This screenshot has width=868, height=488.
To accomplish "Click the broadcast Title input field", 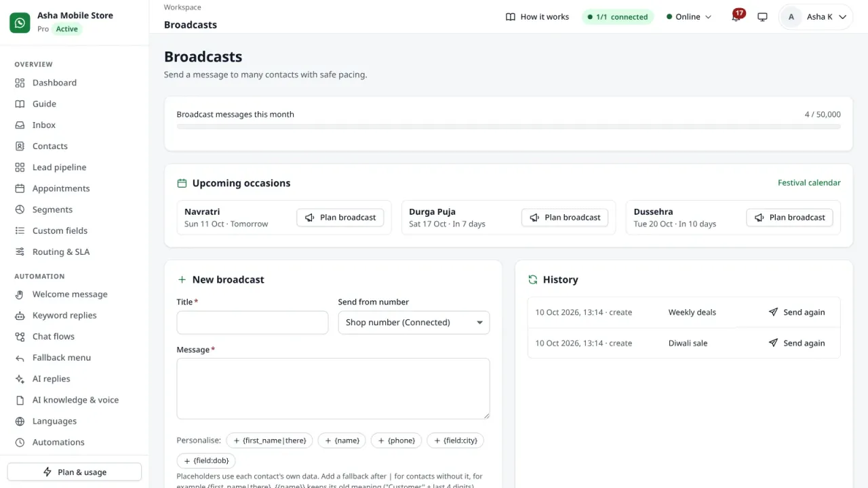I will 252,323.
